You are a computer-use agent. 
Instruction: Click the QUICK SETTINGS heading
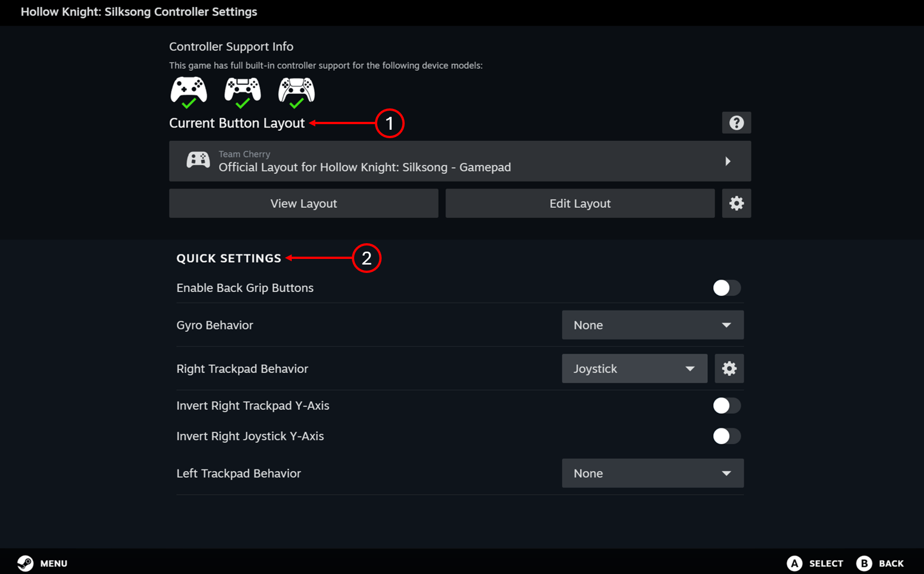[229, 258]
